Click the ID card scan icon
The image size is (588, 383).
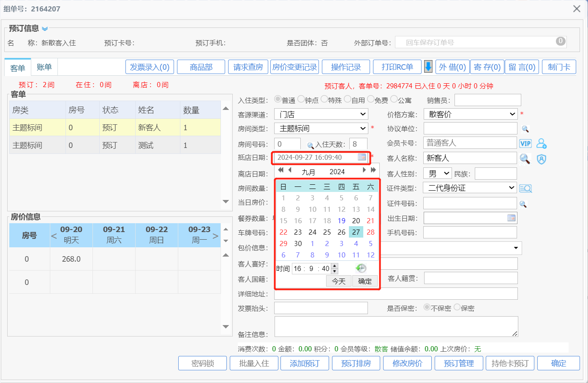(x=525, y=188)
